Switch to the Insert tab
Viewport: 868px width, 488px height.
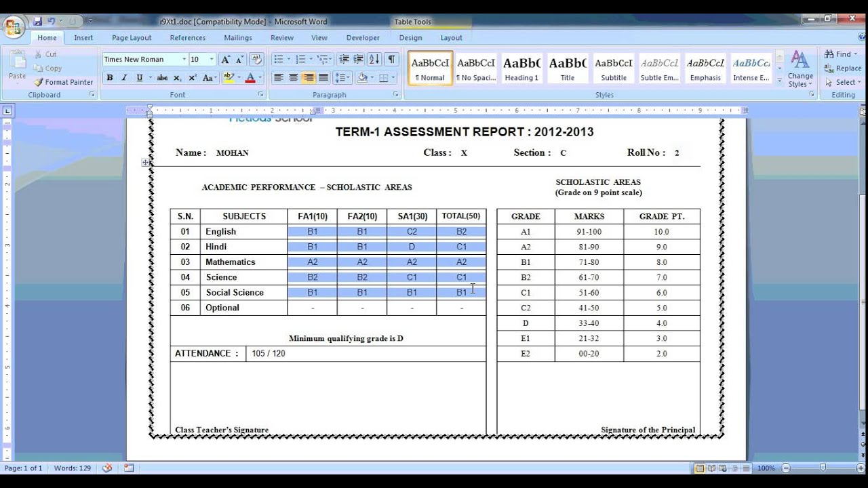[83, 38]
